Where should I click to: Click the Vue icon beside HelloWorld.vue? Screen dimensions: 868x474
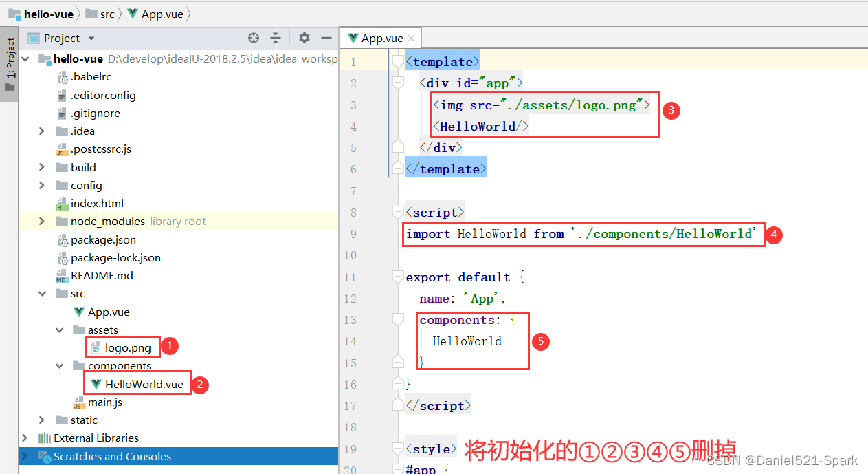pyautogui.click(x=96, y=384)
